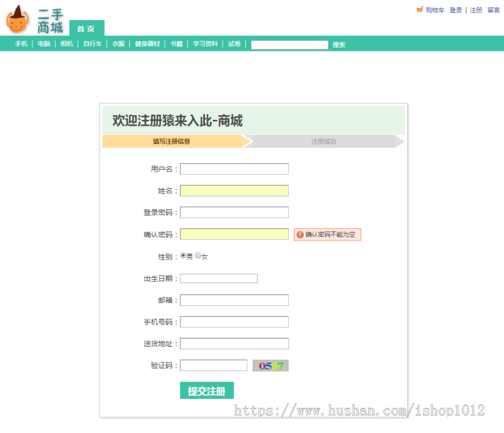Click the 搜索 search button
Image resolution: width=504 pixels, height=433 pixels.
point(338,45)
